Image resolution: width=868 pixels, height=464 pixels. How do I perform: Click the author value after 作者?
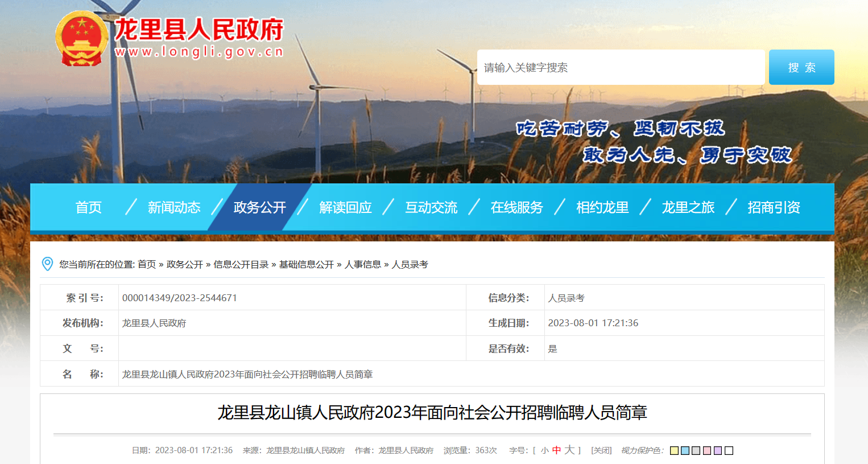click(406, 450)
